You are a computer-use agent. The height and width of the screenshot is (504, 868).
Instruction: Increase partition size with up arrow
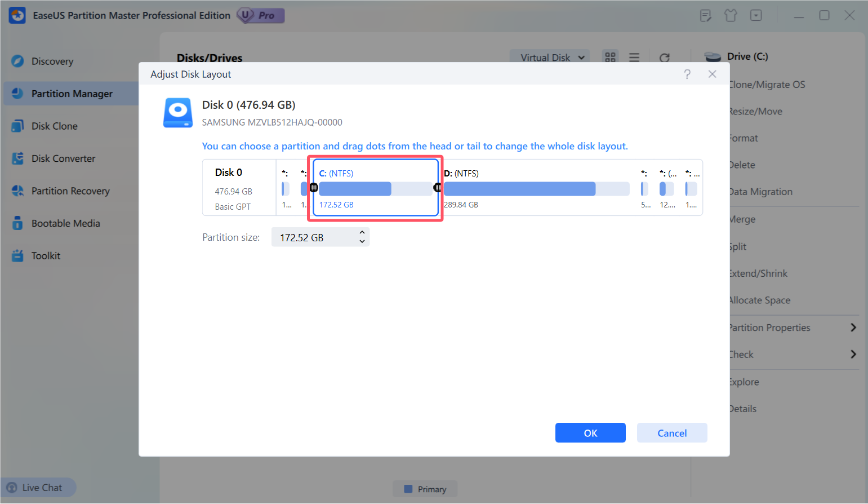[x=362, y=232]
